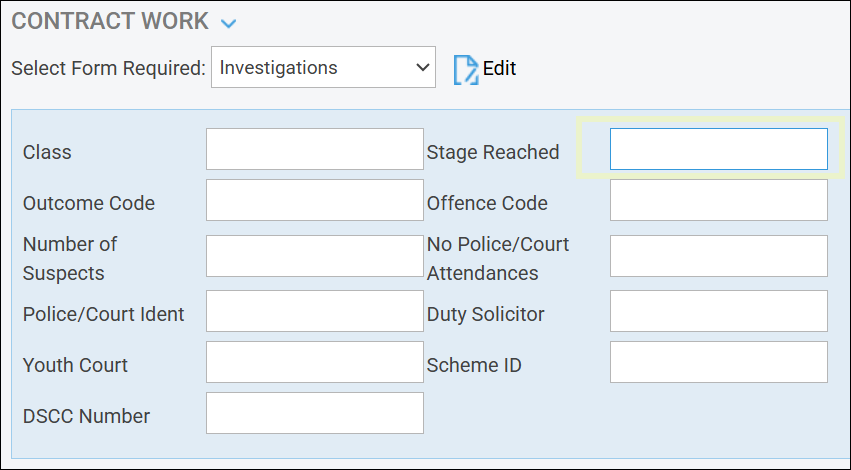Click the 'Select Form Required:' label text
Viewport: 851px width, 470px height.
(108, 68)
